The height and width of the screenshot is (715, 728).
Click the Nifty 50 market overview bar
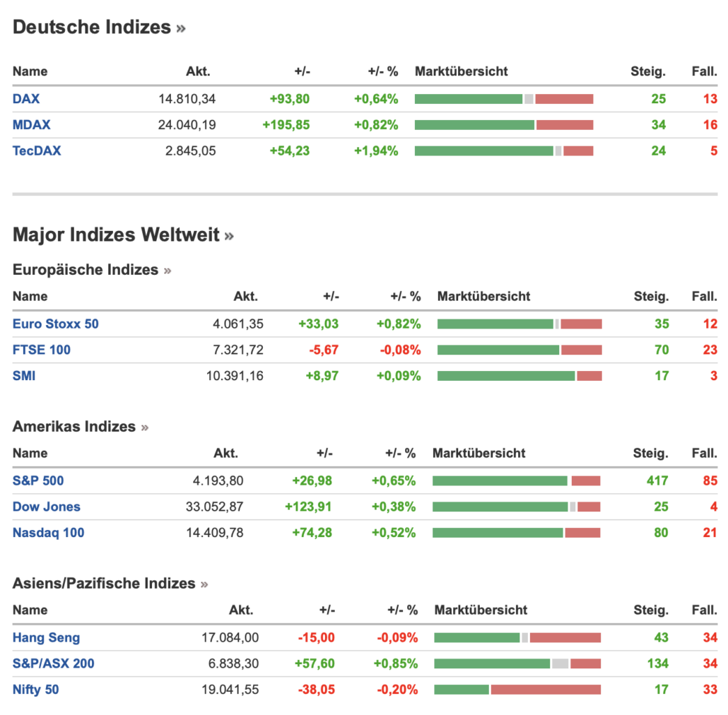click(517, 690)
